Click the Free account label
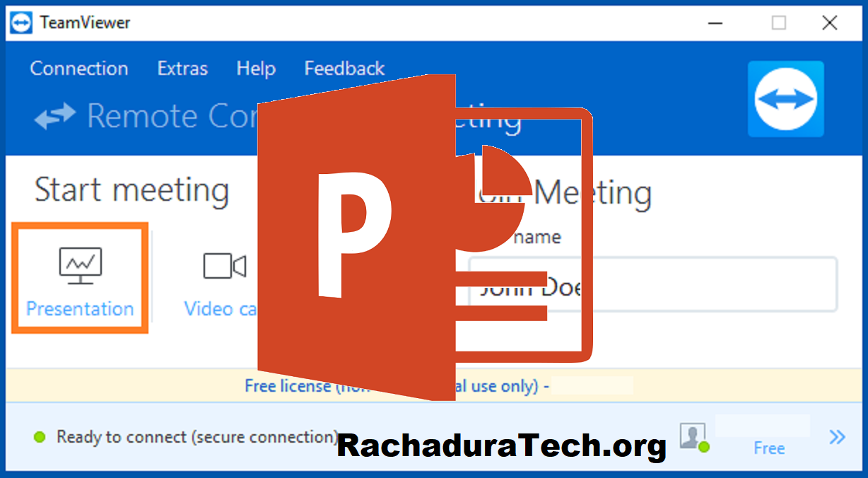 click(x=769, y=448)
